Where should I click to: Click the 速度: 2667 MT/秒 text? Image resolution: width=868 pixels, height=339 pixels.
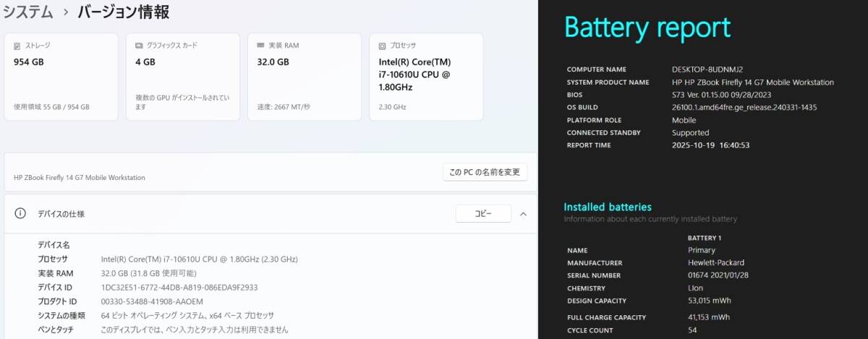(x=284, y=107)
